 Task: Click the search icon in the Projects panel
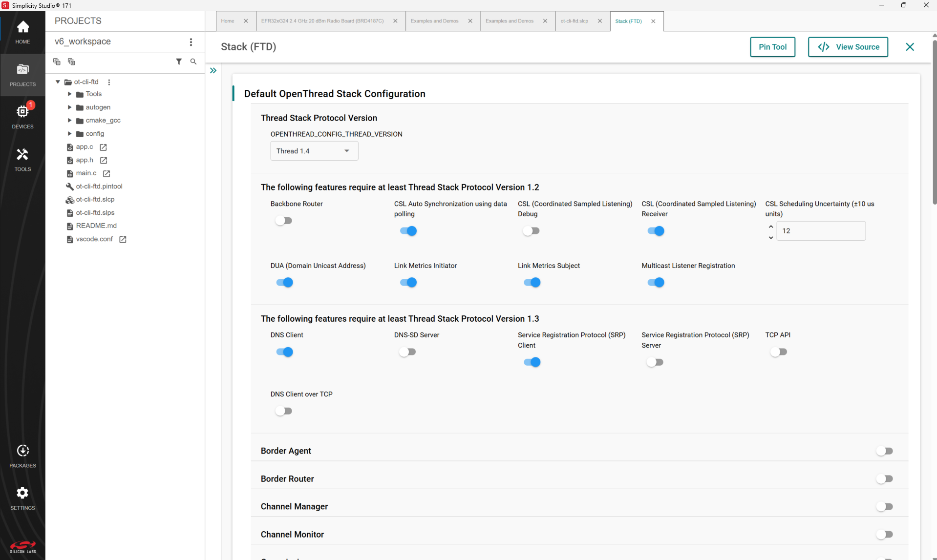[x=193, y=62]
